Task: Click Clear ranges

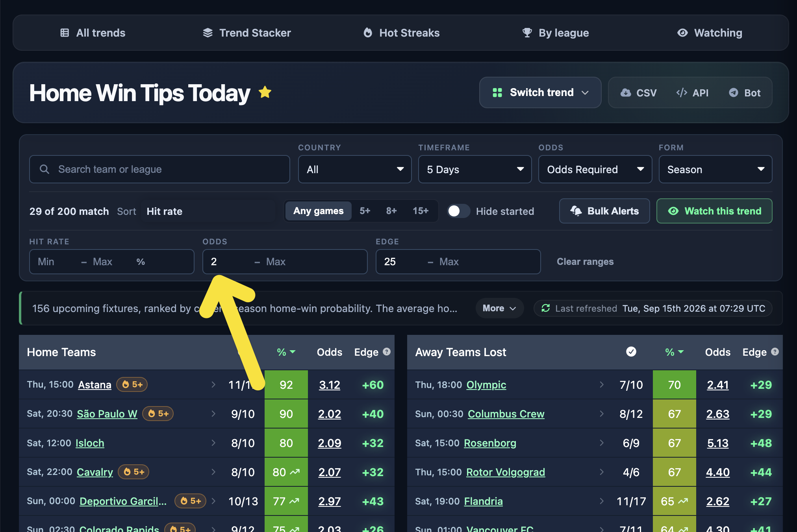Action: 585,262
